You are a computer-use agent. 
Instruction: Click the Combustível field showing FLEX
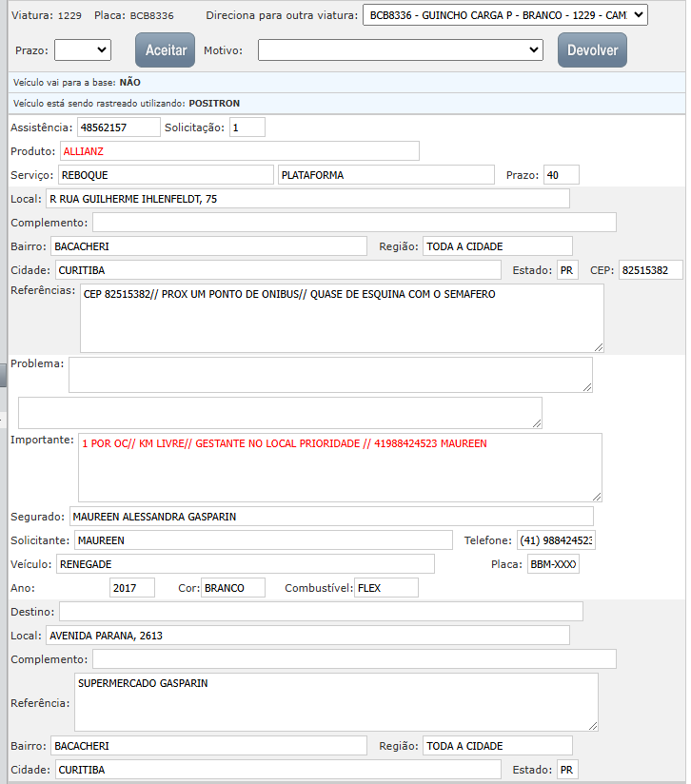coord(385,588)
